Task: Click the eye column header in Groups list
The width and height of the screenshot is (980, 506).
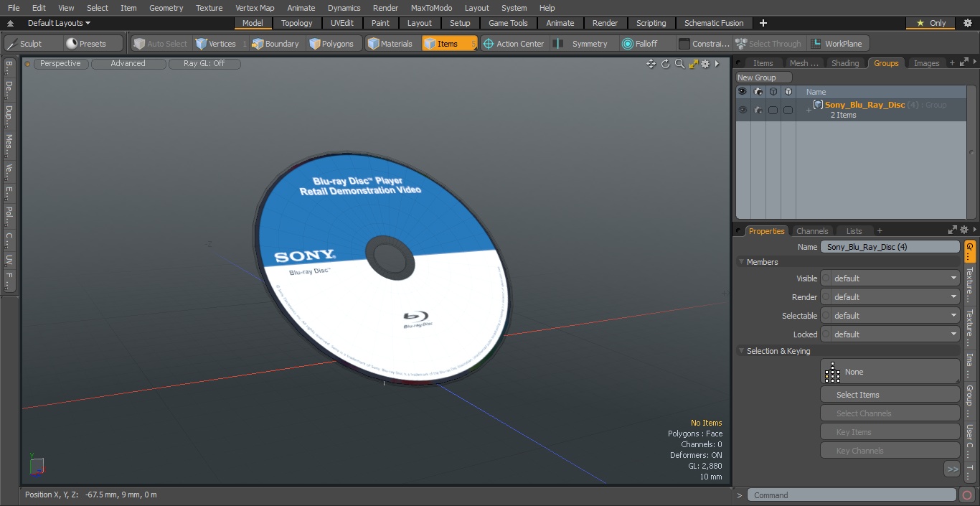Action: (x=743, y=92)
